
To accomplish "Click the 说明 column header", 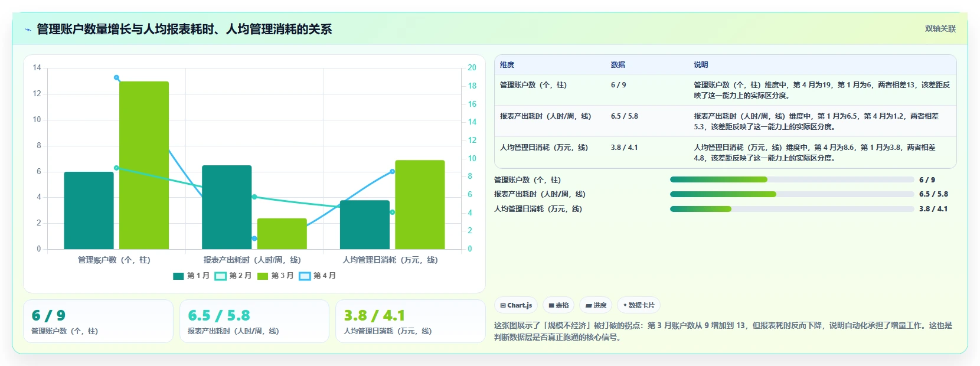I will click(701, 65).
